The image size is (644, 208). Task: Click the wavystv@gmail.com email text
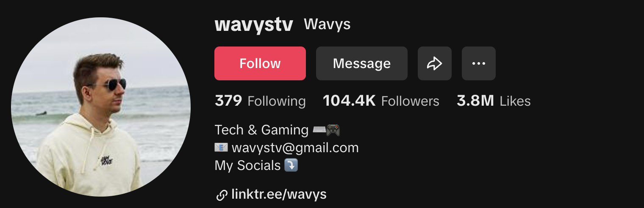pyautogui.click(x=295, y=148)
